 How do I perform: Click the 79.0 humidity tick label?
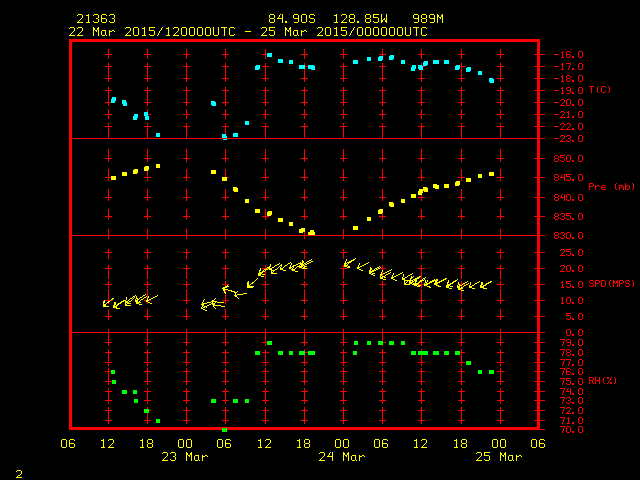pos(566,343)
